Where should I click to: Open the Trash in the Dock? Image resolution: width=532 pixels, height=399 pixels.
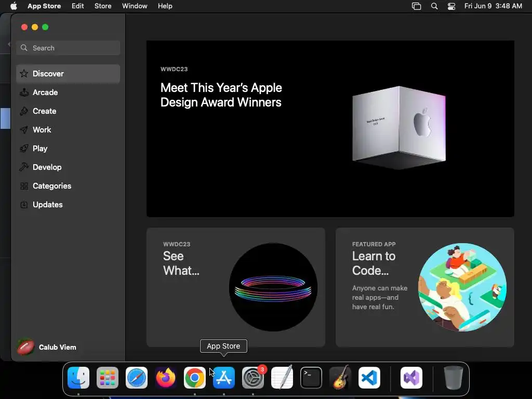pos(454,378)
